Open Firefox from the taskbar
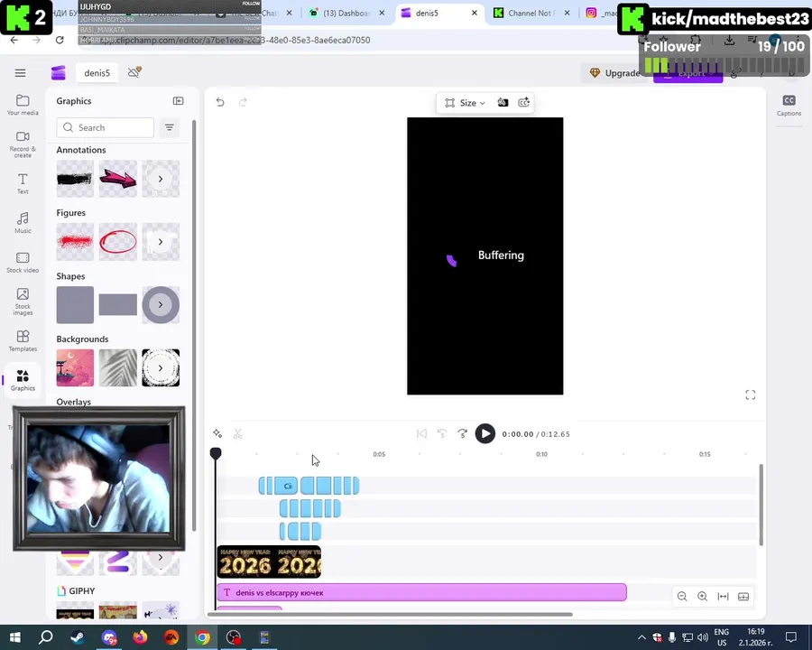812x650 pixels. 140,637
